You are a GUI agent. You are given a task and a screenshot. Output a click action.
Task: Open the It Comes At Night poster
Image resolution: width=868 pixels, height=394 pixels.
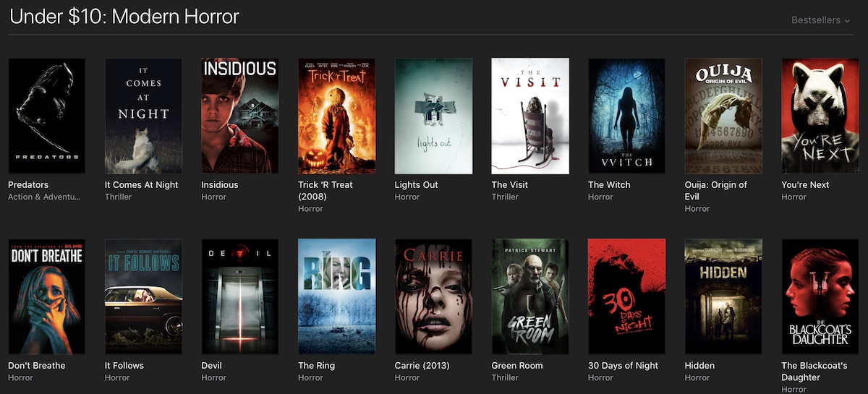coord(143,116)
